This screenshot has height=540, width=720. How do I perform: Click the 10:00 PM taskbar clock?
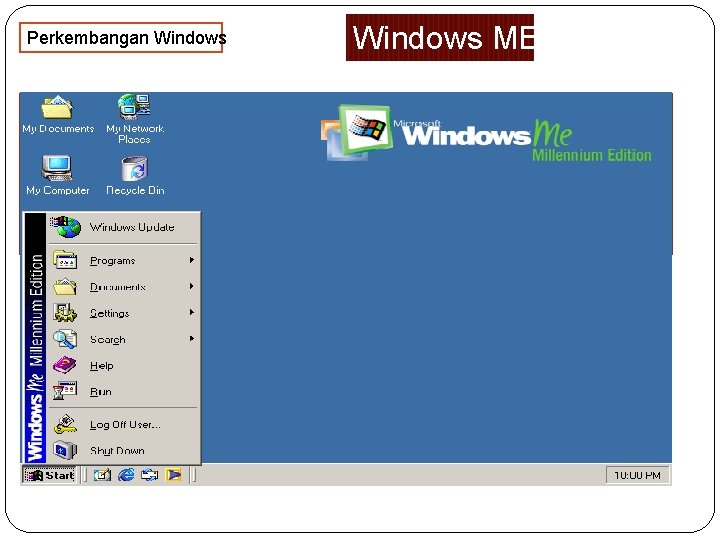click(x=637, y=475)
